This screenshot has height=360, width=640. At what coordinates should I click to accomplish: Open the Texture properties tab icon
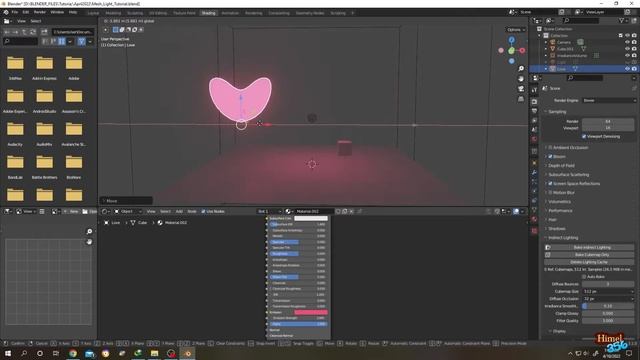coord(534,231)
